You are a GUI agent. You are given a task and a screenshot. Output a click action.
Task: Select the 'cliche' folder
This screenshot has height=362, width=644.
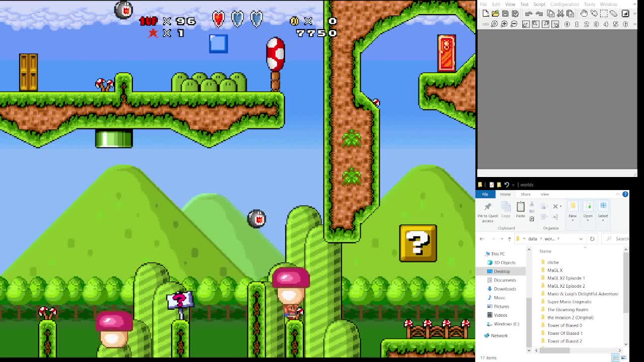tap(552, 262)
